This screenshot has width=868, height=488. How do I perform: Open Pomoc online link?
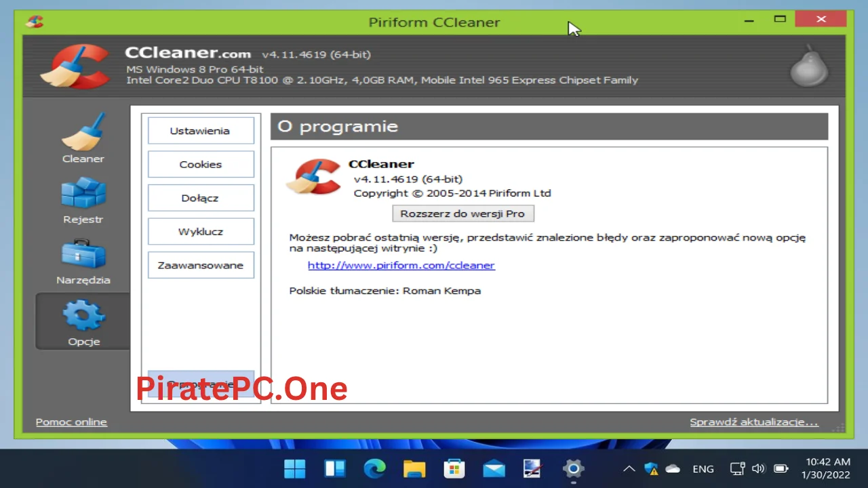coord(71,422)
